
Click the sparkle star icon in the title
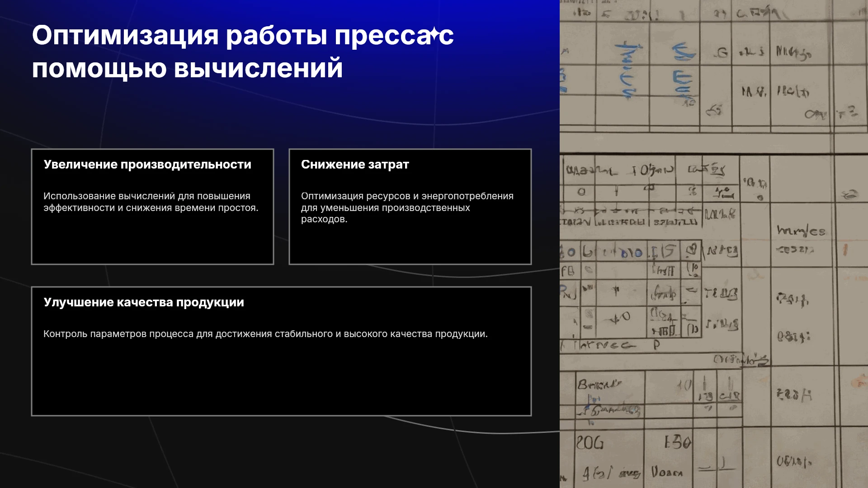(434, 34)
